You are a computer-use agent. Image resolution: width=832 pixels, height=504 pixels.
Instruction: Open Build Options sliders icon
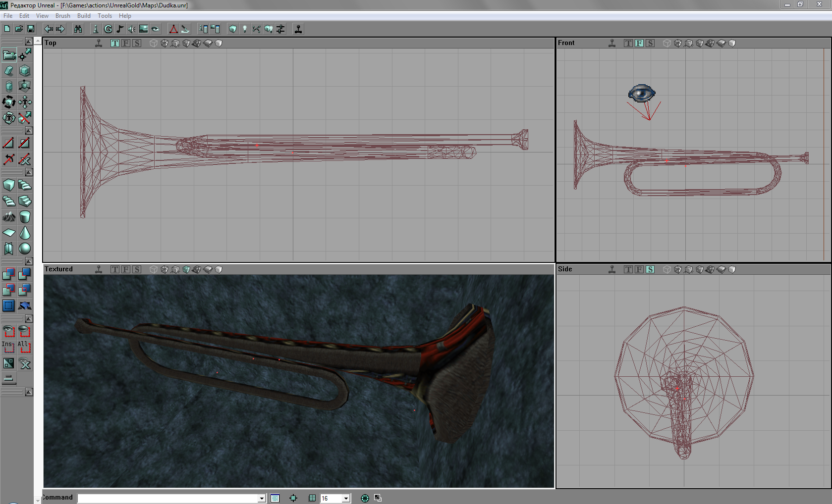click(280, 29)
